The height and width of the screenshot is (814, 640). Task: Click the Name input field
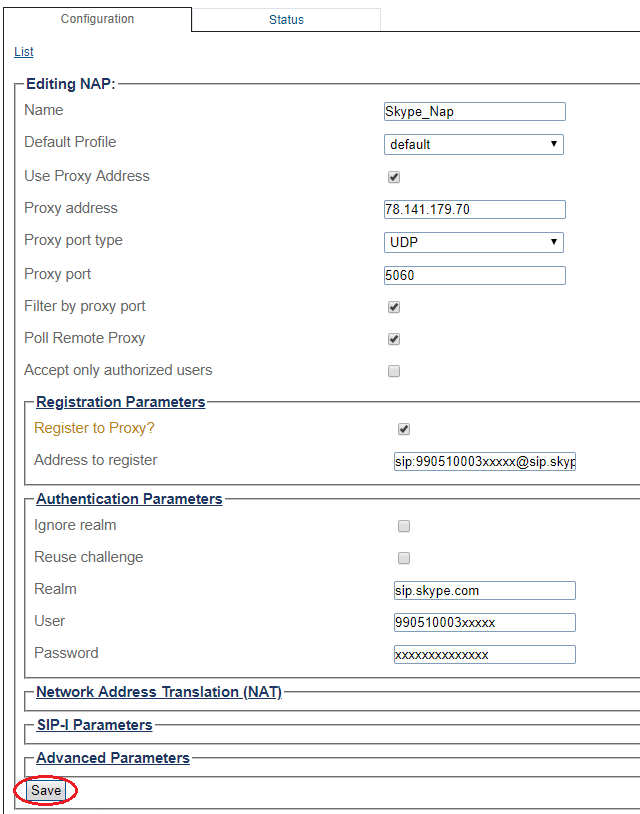[475, 112]
